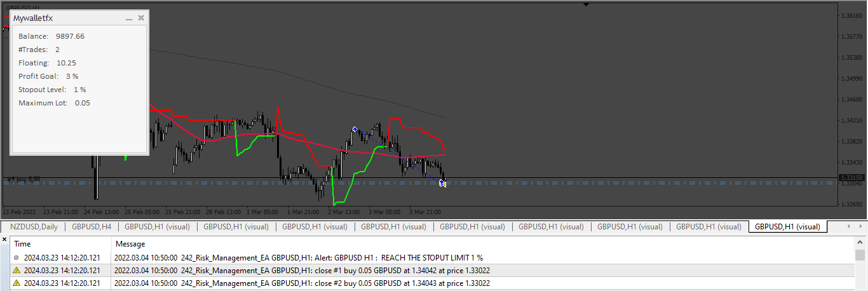Click warning icon on close #2 buy row

(x=16, y=283)
